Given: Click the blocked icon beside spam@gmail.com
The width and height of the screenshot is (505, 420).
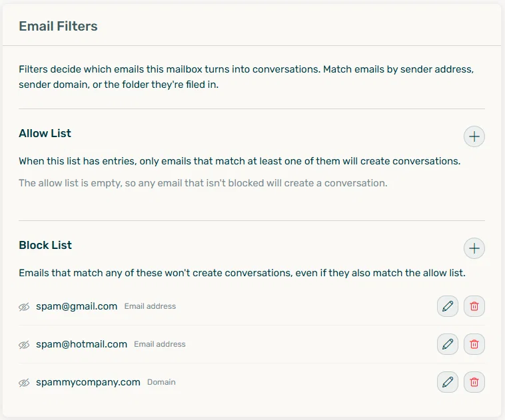Looking at the screenshot, I should coord(24,307).
